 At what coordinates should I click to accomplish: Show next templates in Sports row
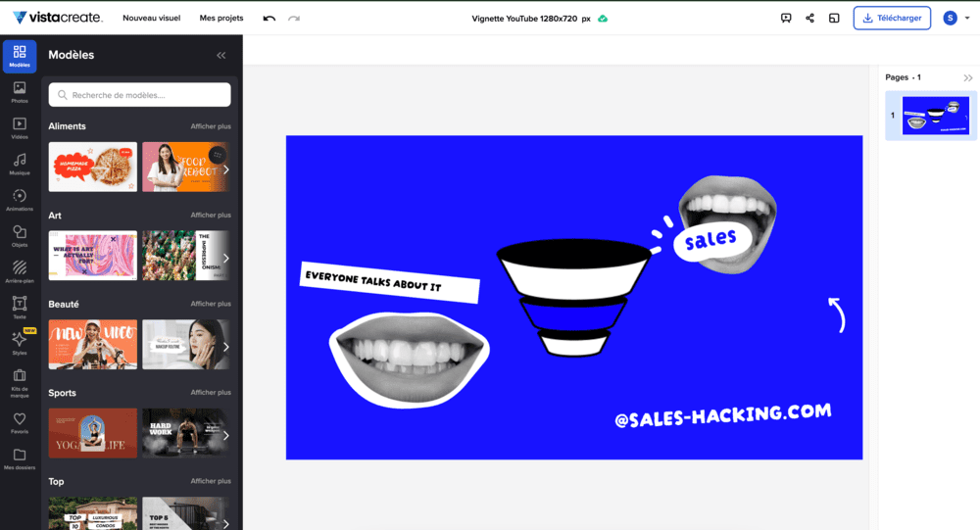point(225,436)
